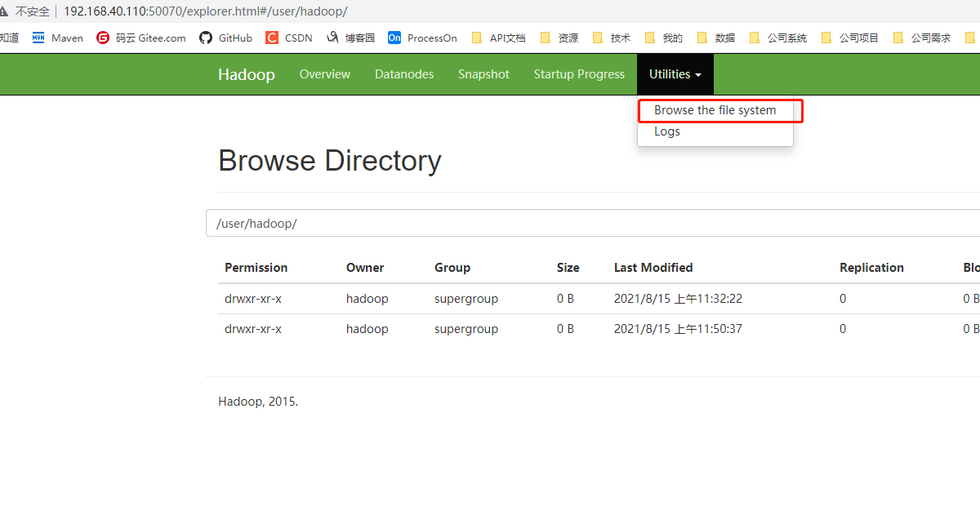This screenshot has height=511, width=980.
Task: Open the 公司需求 bookmark folder
Action: [x=922, y=38]
